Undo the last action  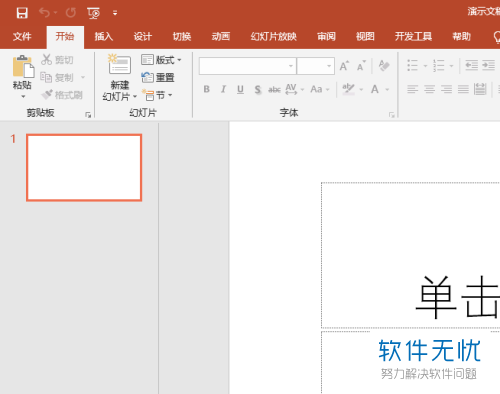point(44,13)
